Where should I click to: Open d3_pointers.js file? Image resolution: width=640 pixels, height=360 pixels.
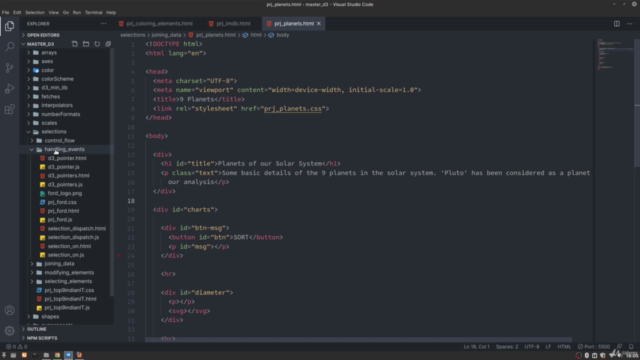pos(65,184)
